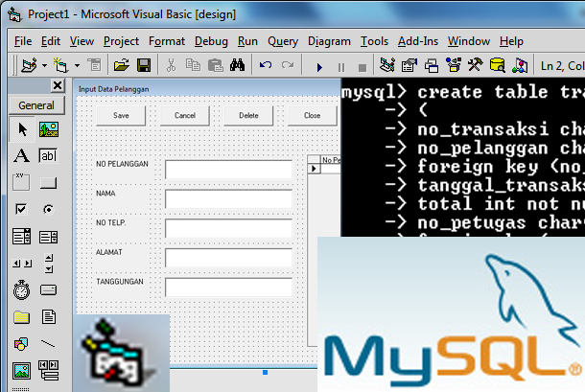Close the Toolbox panel with X
Viewport: 585px width, 392px height.
coord(58,86)
